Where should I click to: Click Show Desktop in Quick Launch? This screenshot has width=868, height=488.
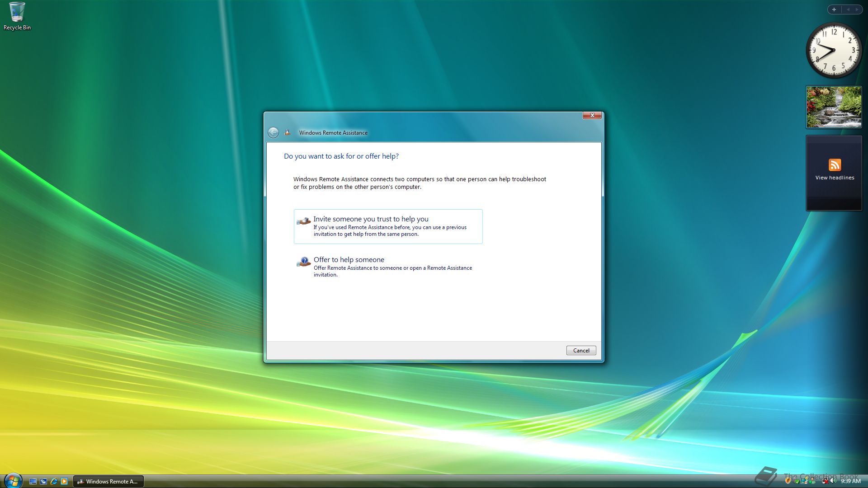[x=33, y=481]
